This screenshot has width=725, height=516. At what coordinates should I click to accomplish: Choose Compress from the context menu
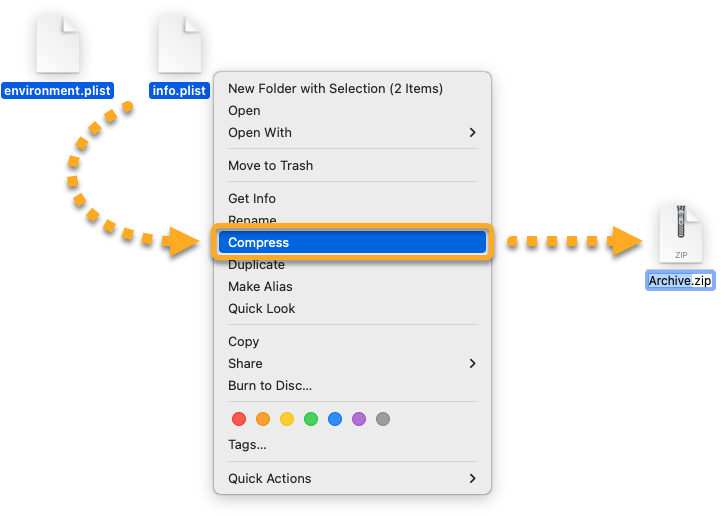(351, 243)
